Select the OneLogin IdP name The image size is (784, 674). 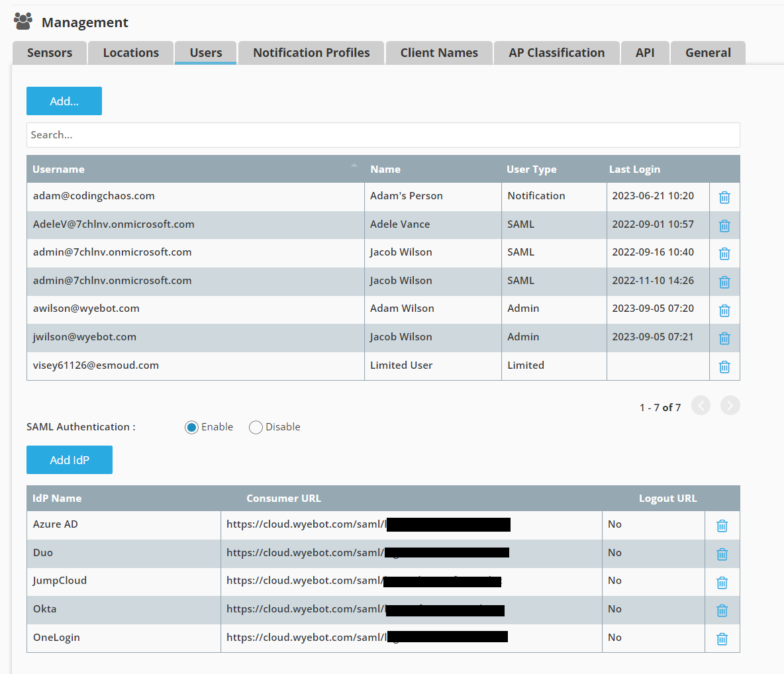[56, 638]
